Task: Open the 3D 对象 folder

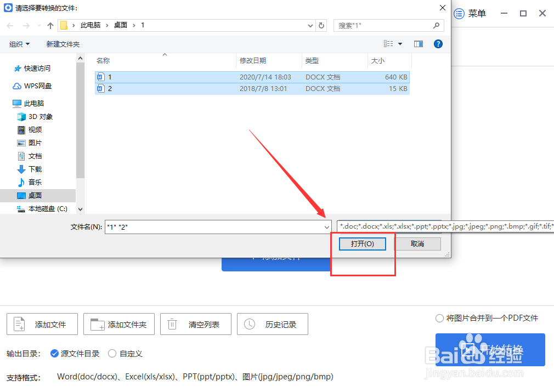Action: point(35,117)
